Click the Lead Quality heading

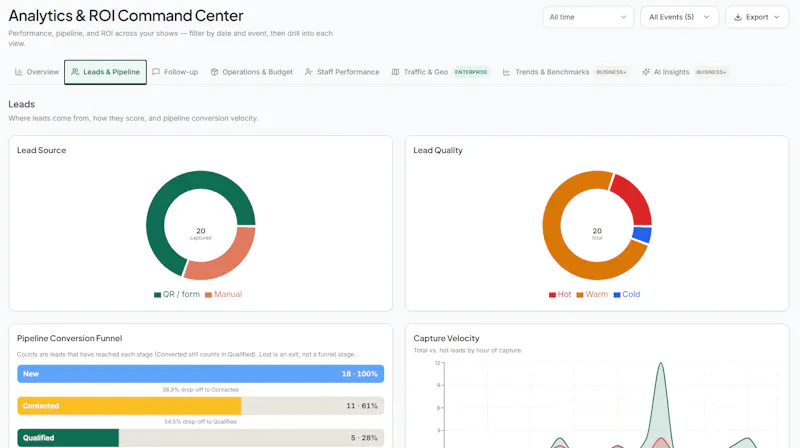(438, 150)
